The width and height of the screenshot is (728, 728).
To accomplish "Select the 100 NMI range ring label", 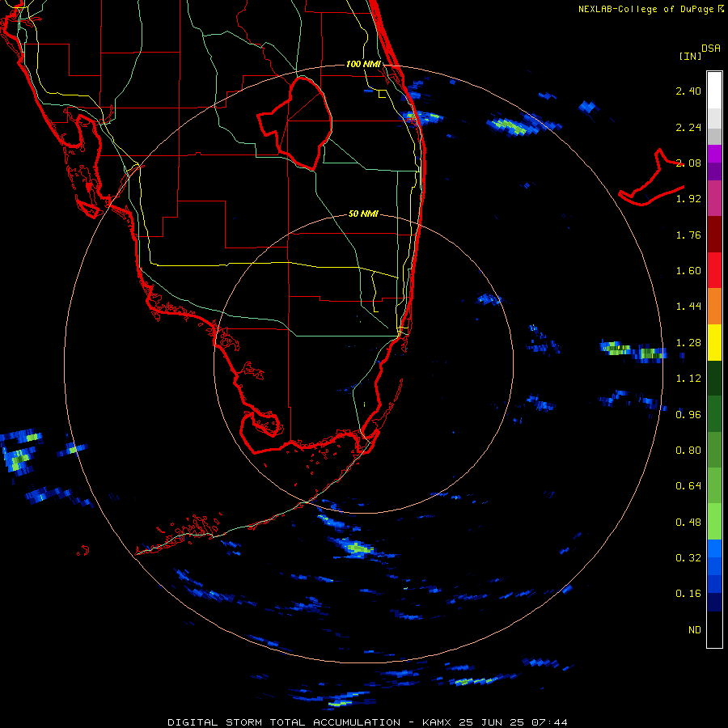I will pyautogui.click(x=363, y=64).
